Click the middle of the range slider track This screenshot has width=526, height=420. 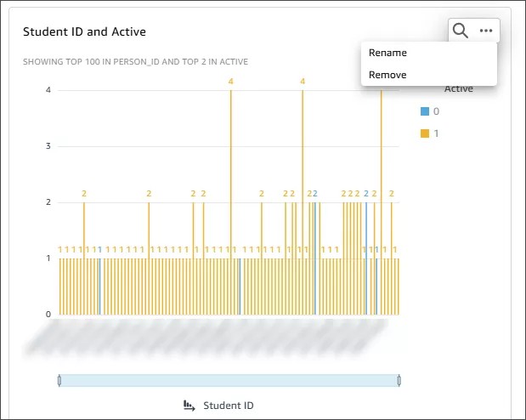click(x=229, y=381)
